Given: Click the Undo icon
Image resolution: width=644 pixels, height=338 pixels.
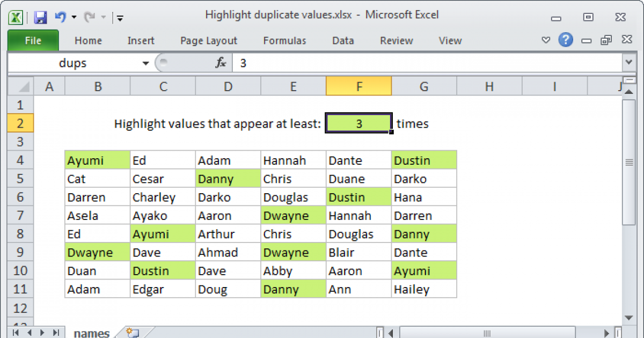Looking at the screenshot, I should (x=59, y=17).
